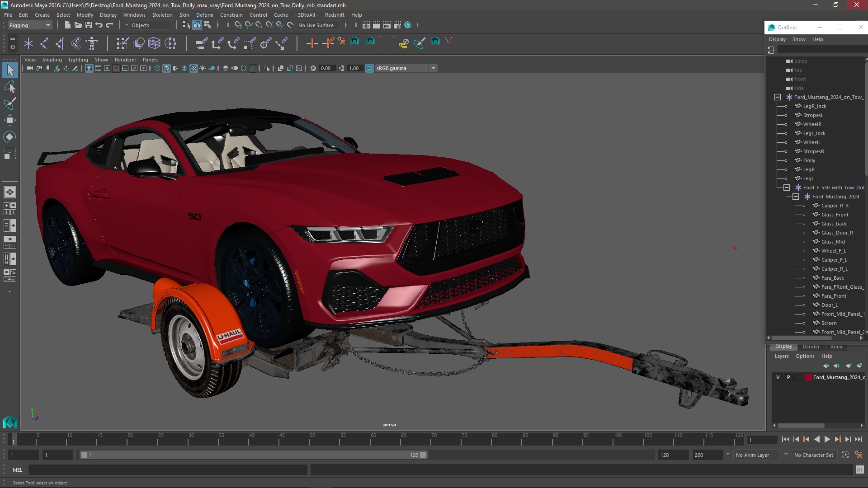Toggle wireframe shading cube icon
This screenshot has height=488, width=868.
click(x=157, y=68)
